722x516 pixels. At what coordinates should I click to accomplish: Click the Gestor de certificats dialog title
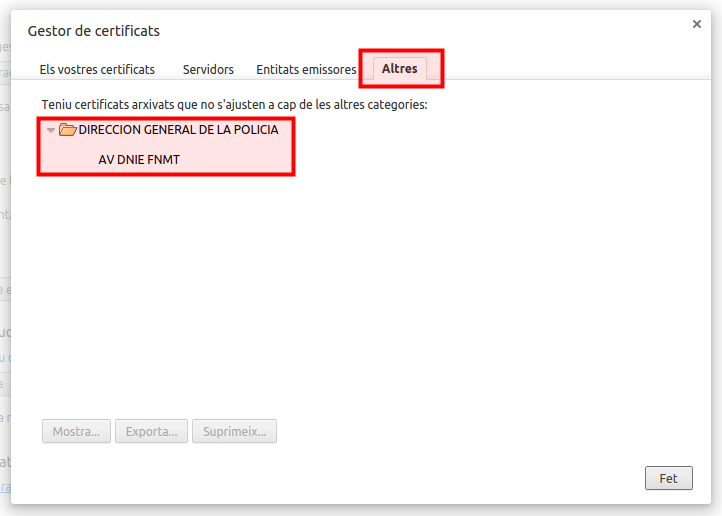(93, 31)
